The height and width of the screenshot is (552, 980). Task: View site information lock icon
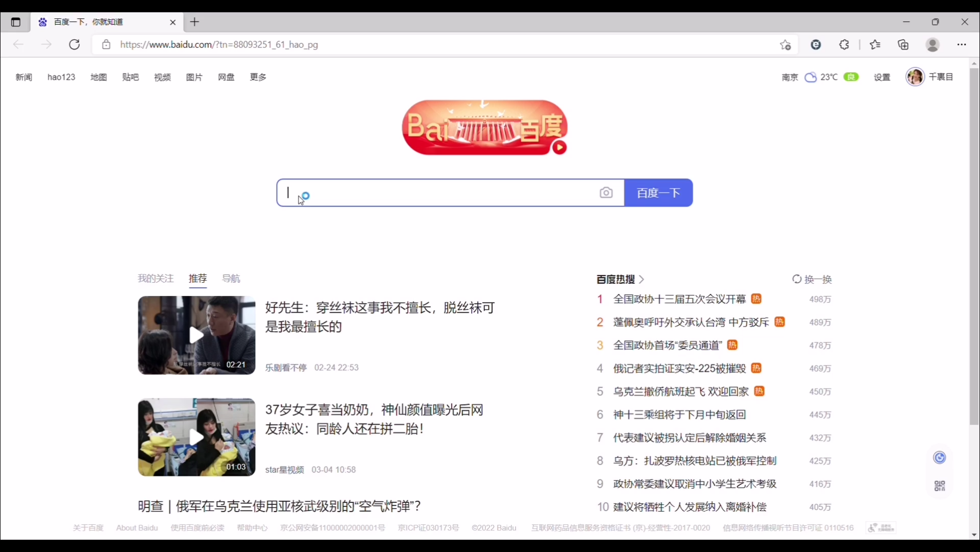pyautogui.click(x=106, y=44)
